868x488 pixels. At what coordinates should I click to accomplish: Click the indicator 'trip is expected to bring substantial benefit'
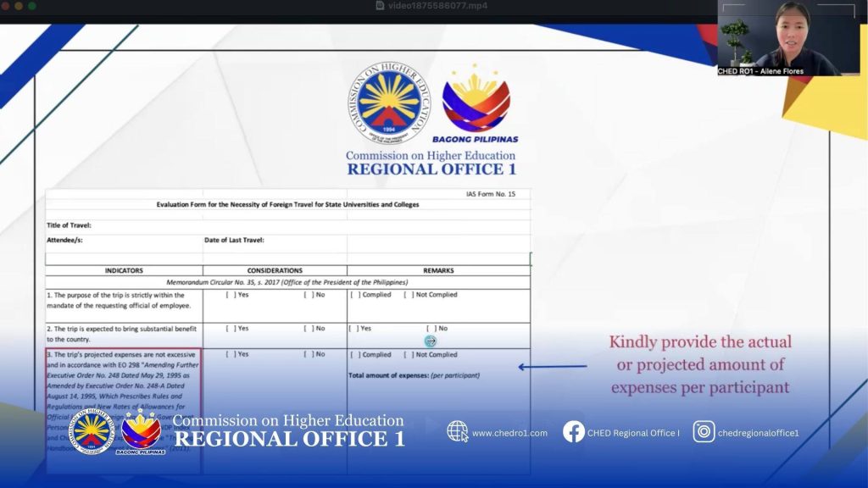click(x=121, y=334)
